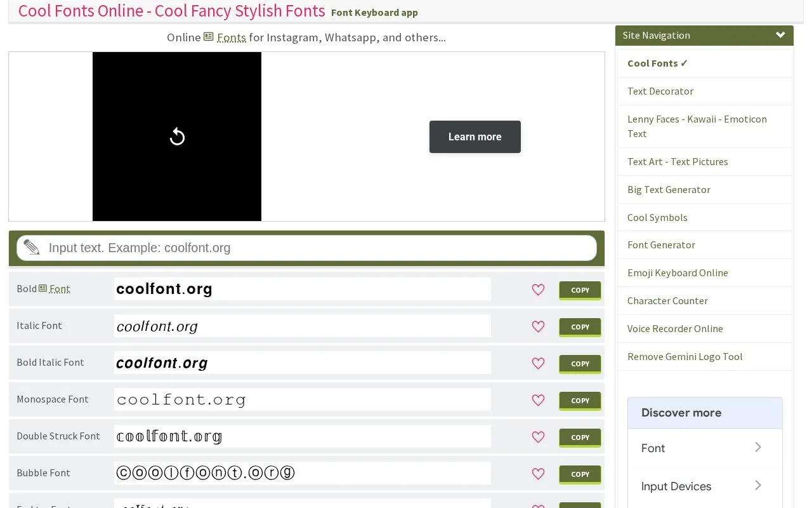Click the Font Keyboard app link

374,13
